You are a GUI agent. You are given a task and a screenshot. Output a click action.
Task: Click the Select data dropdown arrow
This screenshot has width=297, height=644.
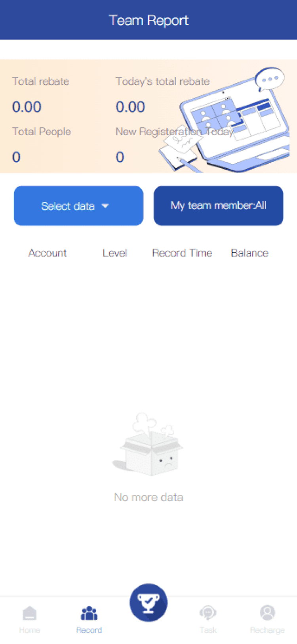tap(105, 206)
